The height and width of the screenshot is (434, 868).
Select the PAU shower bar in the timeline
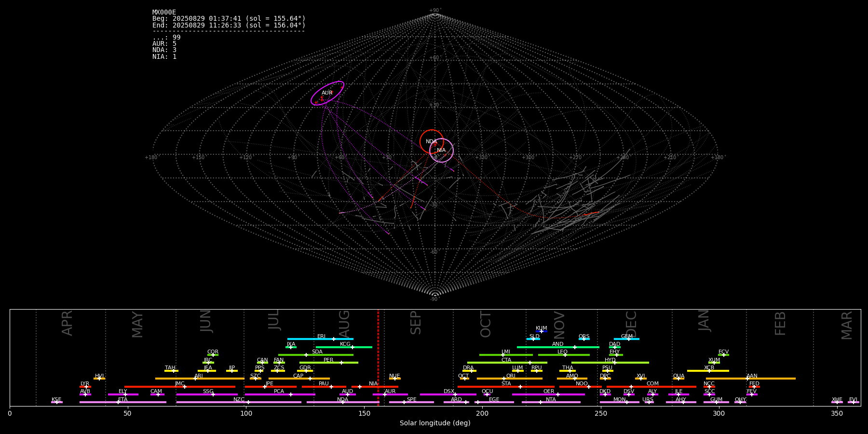coord(324,387)
